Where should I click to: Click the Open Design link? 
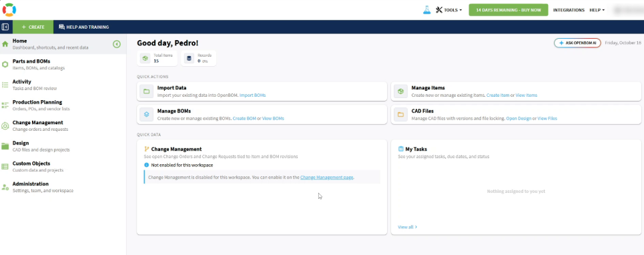pyautogui.click(x=519, y=118)
